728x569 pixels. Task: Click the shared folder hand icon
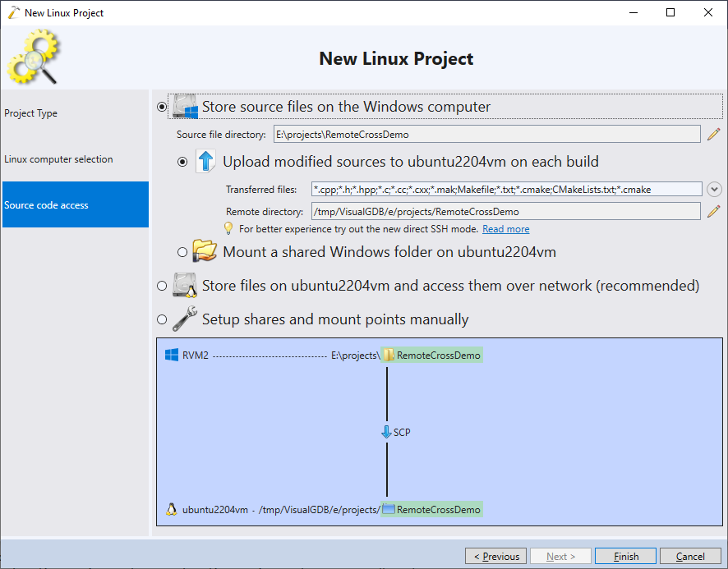[x=205, y=250]
